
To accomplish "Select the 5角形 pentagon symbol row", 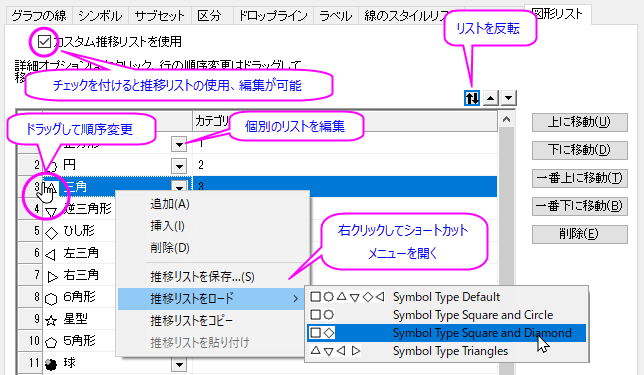I will point(79,341).
